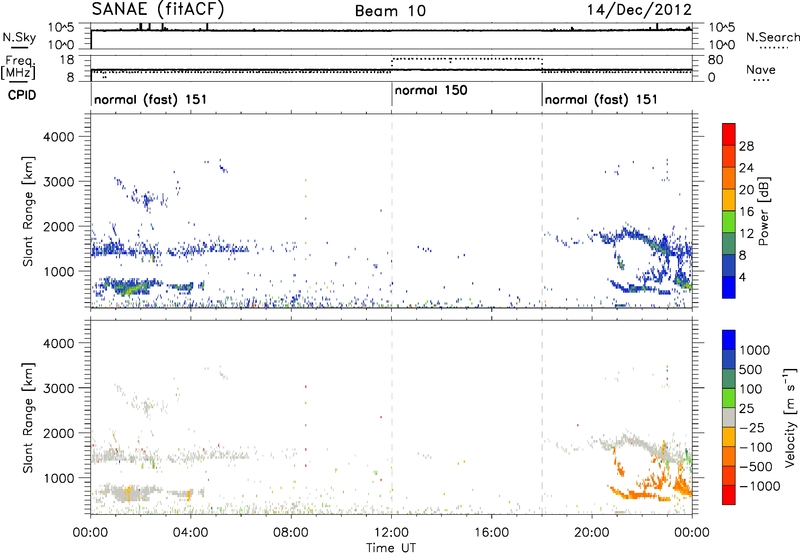Click the N.Search legend label

pos(772,37)
